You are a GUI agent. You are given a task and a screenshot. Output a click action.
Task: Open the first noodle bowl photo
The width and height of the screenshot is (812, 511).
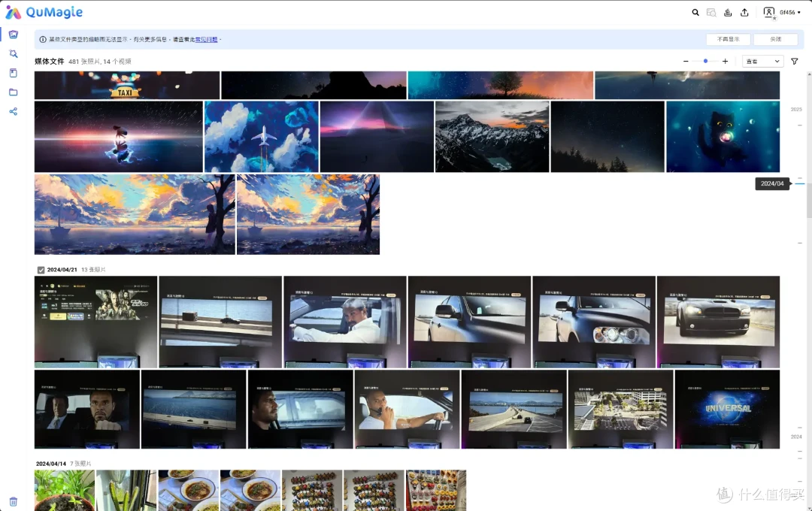click(189, 490)
